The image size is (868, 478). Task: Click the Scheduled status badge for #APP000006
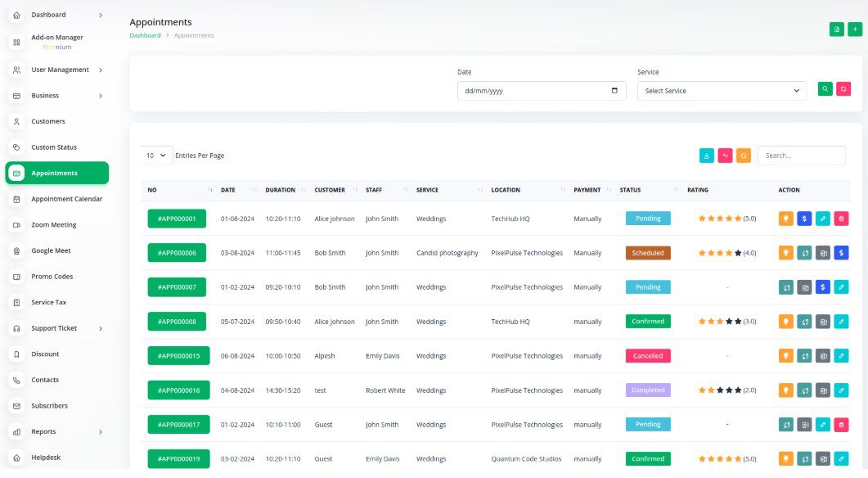[647, 253]
